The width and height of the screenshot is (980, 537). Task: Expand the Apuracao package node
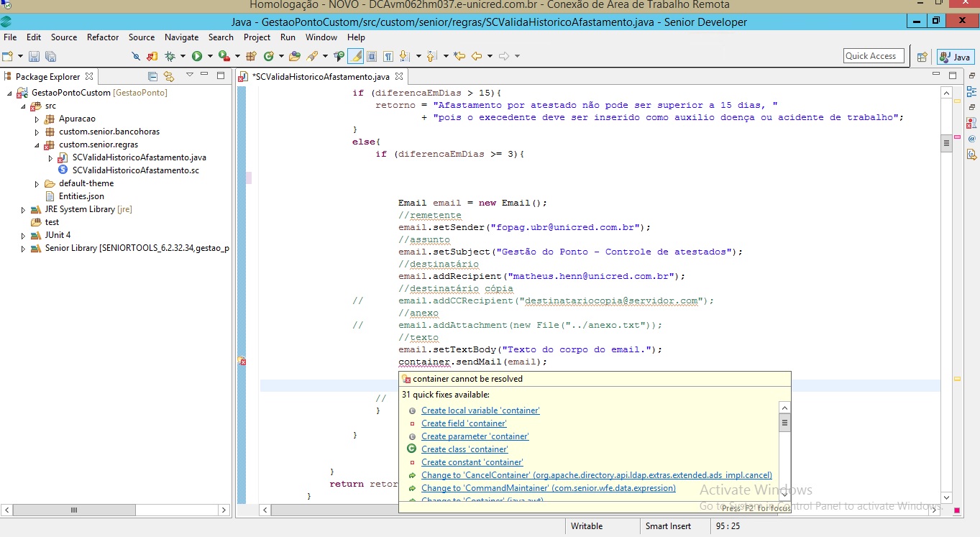(x=37, y=119)
